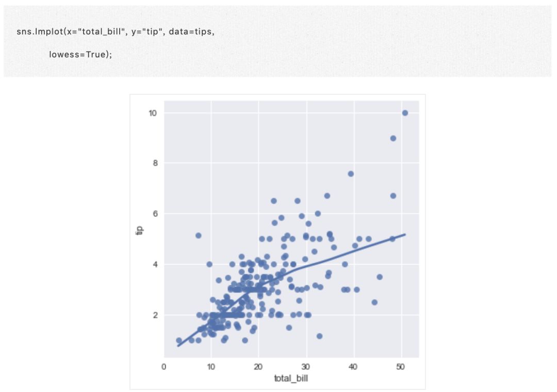Click the y-axis tick label 4
Screen dimensions: 557x392
pyautogui.click(x=155, y=264)
